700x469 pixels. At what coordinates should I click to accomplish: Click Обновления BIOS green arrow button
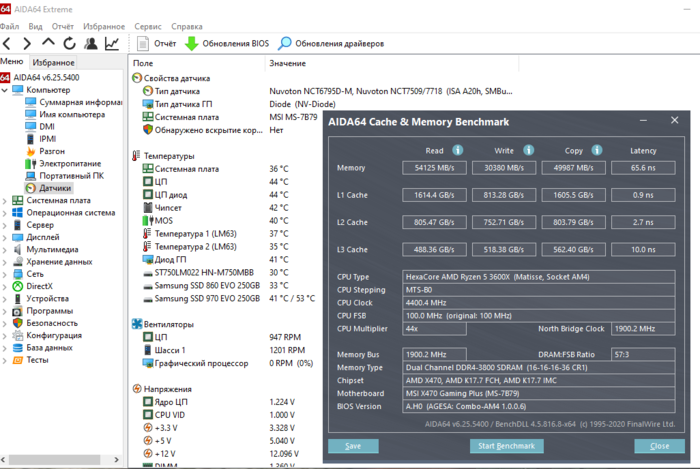click(227, 43)
